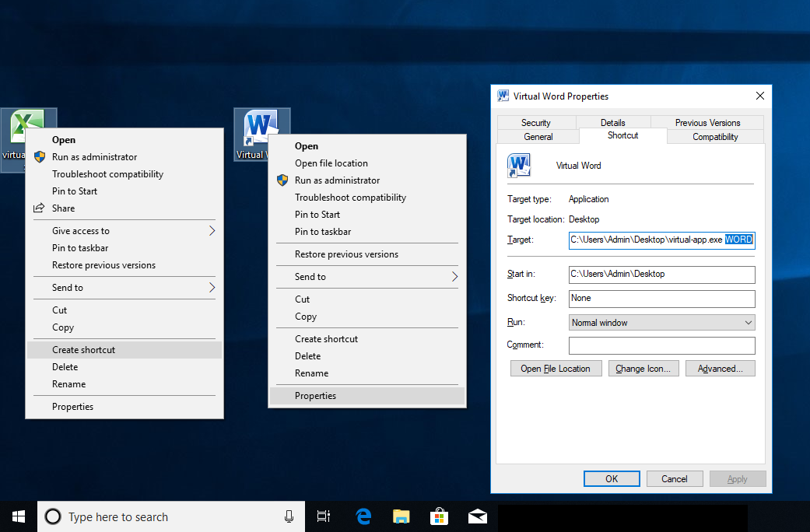Launch Microsoft Store from the taskbar
Image resolution: width=810 pixels, height=532 pixels.
click(439, 516)
